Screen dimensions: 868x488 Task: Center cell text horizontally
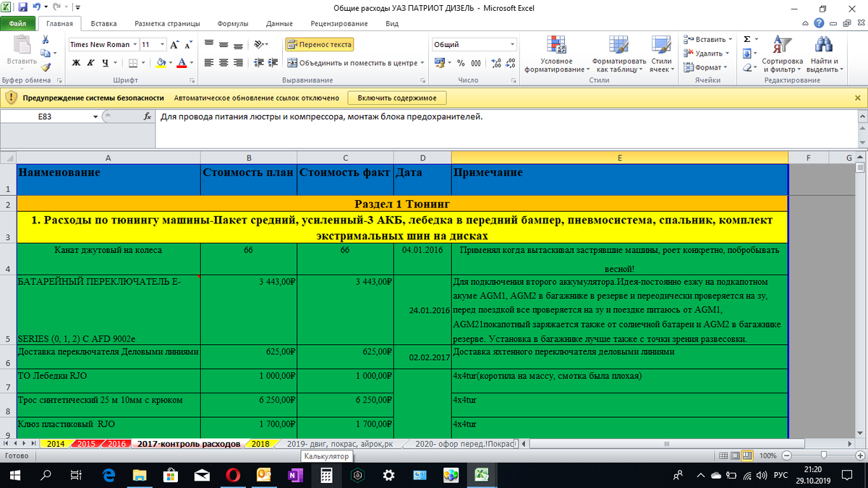tap(223, 62)
